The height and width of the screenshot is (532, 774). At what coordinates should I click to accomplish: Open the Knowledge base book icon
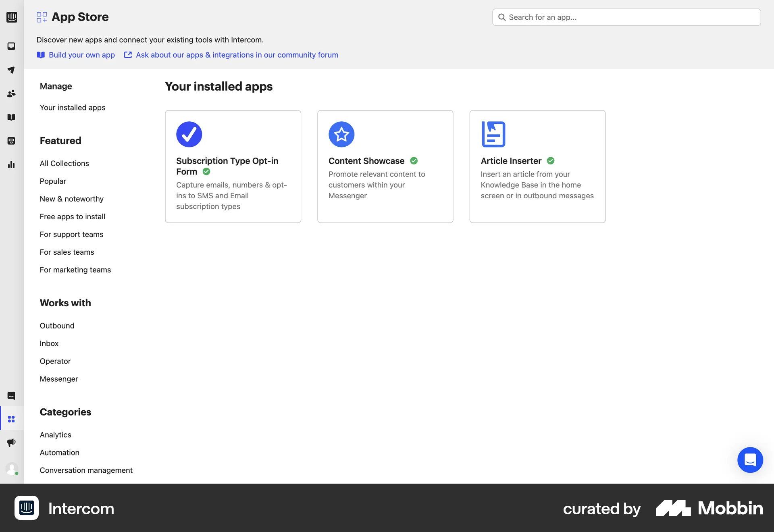point(12,117)
